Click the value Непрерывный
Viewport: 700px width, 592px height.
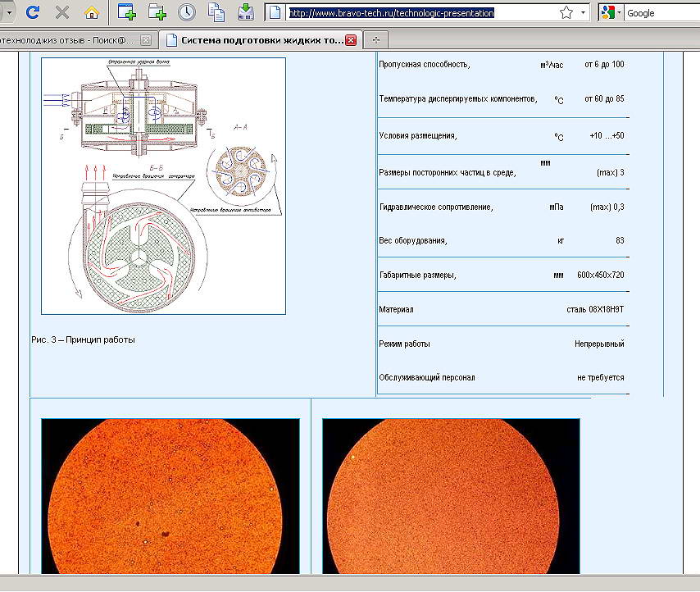pos(599,344)
